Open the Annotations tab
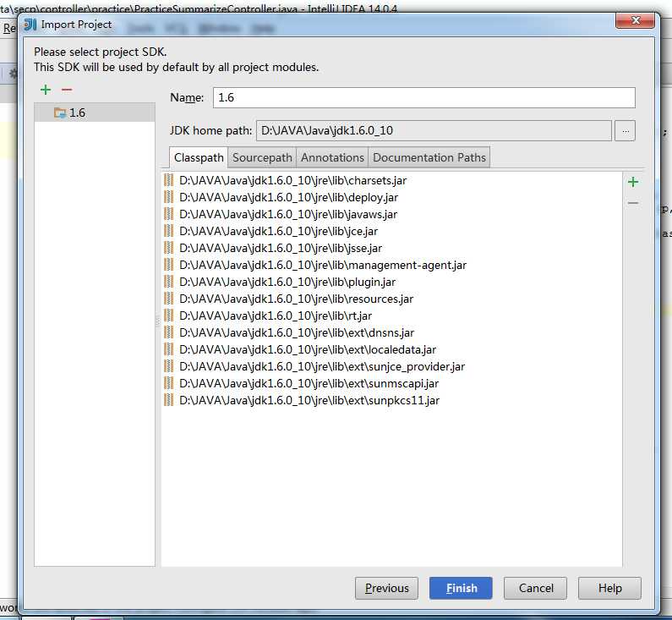672x620 pixels. point(332,157)
